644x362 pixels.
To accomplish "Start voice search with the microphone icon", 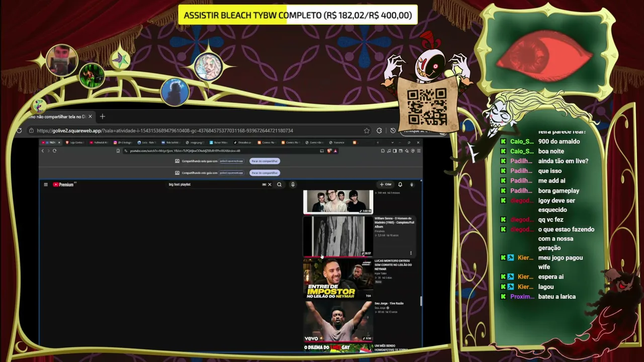I will 293,185.
